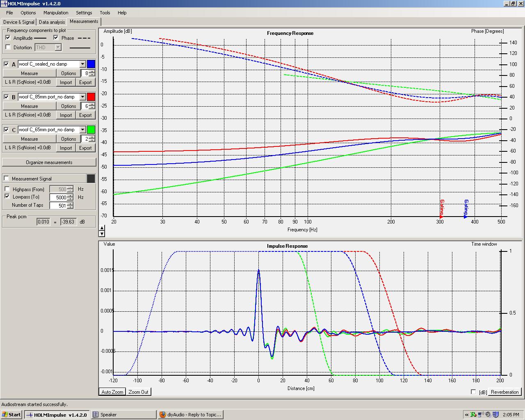Export measurement A data
Screen dimensions: 525x420
click(x=85, y=82)
